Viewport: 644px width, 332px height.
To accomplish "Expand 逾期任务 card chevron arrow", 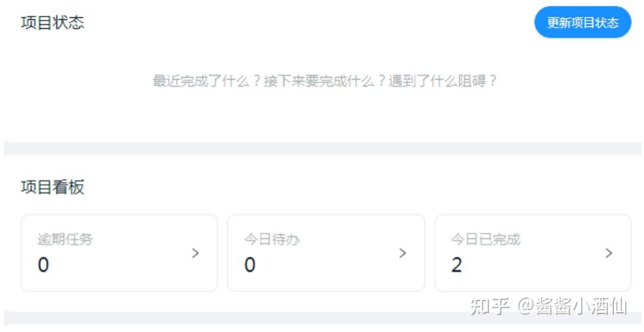I will (195, 253).
